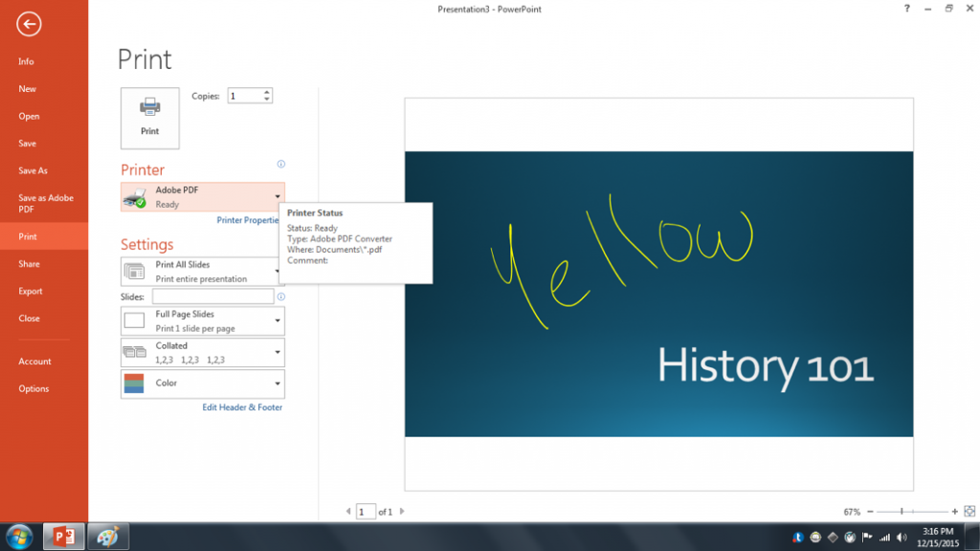Click the back arrow to exit Backstage
The width and height of the screenshot is (980, 551).
click(x=29, y=24)
